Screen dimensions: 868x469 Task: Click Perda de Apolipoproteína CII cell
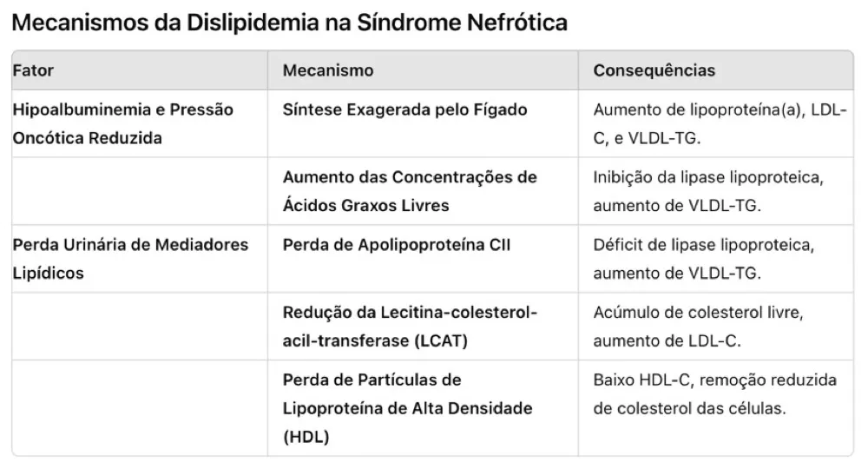[397, 245]
